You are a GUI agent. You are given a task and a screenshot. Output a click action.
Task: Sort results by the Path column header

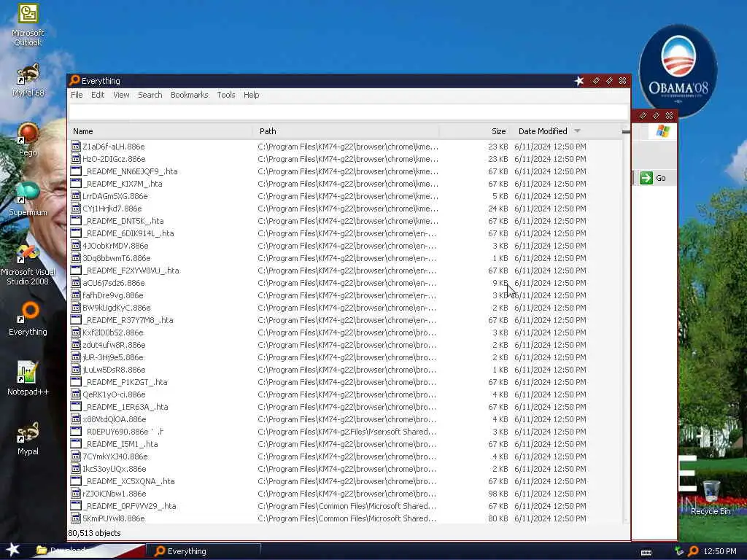pos(346,131)
